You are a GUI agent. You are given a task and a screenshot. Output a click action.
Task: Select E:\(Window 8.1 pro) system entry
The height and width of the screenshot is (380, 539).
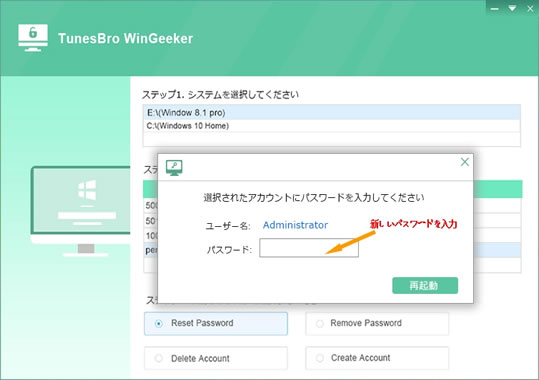(332, 112)
